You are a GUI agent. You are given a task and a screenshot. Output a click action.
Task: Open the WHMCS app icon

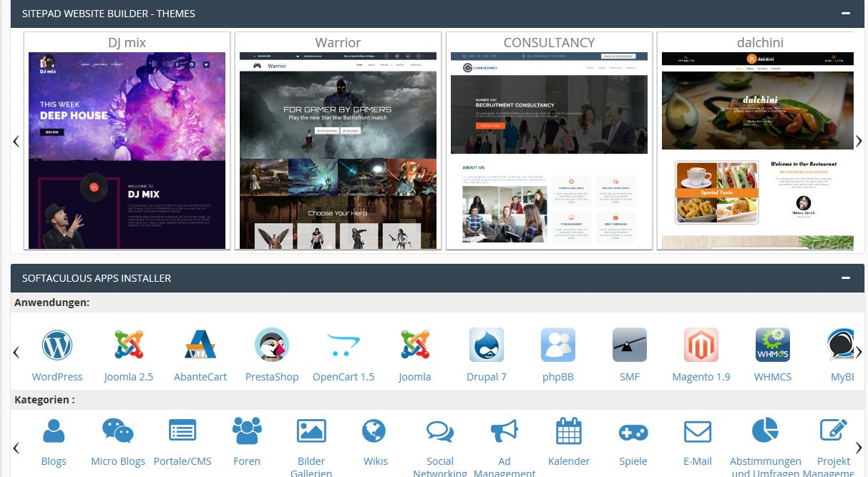tap(773, 345)
